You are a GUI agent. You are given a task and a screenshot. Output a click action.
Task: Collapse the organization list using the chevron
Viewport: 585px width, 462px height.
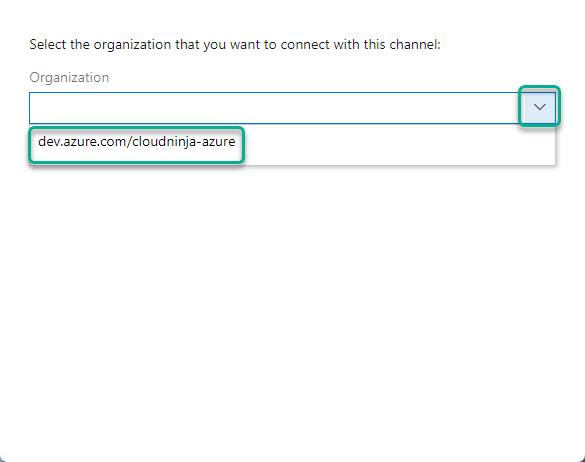(x=539, y=107)
